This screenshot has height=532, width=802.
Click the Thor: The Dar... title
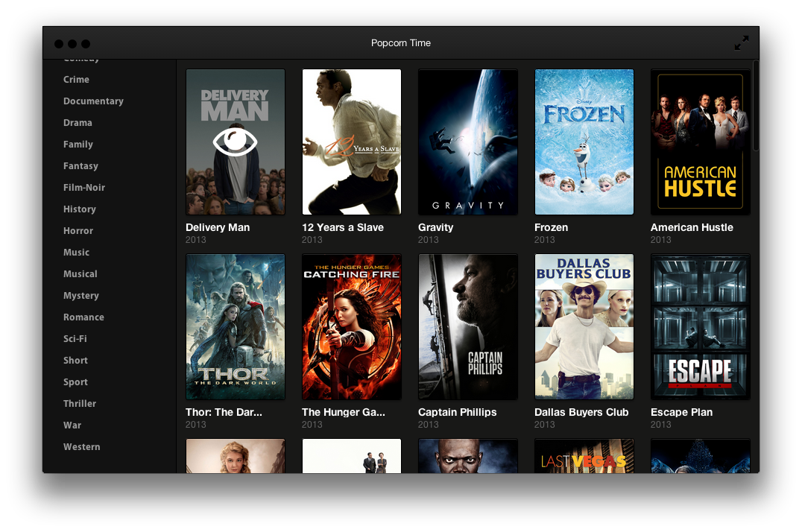[224, 412]
